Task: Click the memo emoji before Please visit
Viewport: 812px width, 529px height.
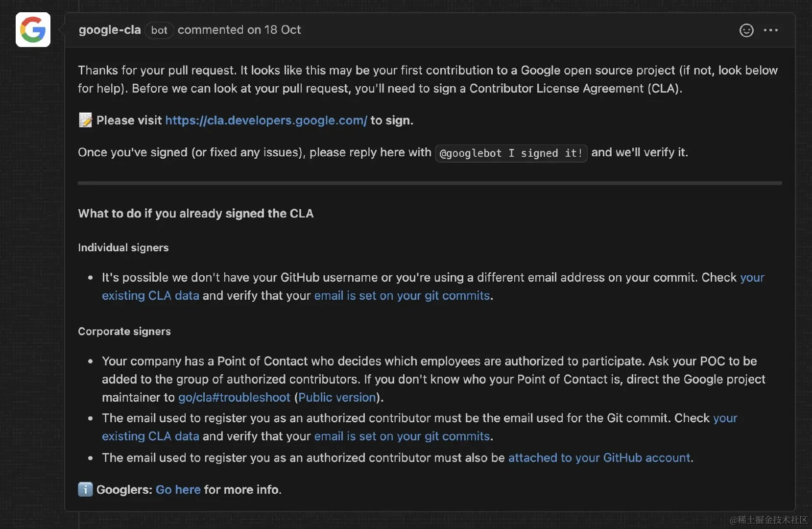Action: [85, 120]
